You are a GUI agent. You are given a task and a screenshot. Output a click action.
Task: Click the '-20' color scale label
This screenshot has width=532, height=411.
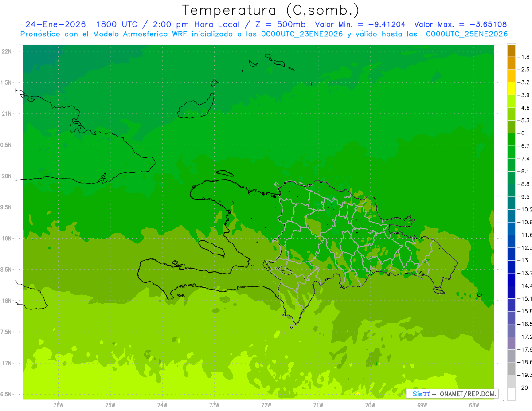click(522, 388)
